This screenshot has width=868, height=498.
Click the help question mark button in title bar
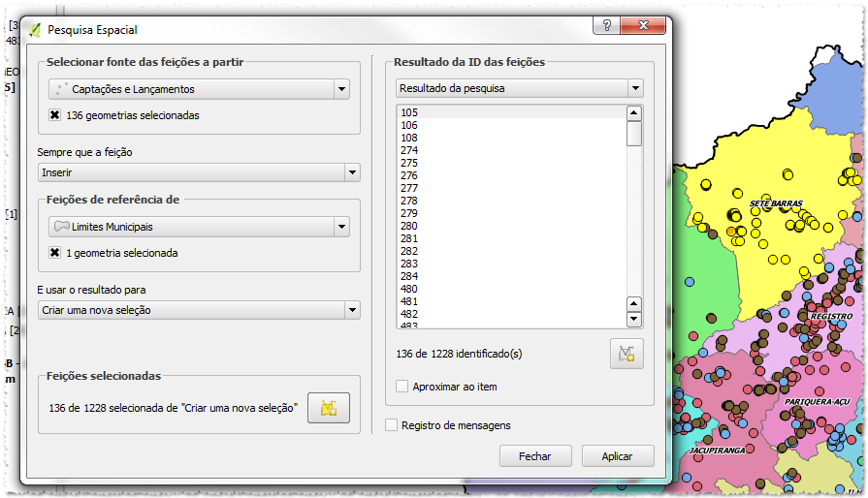[x=606, y=26]
